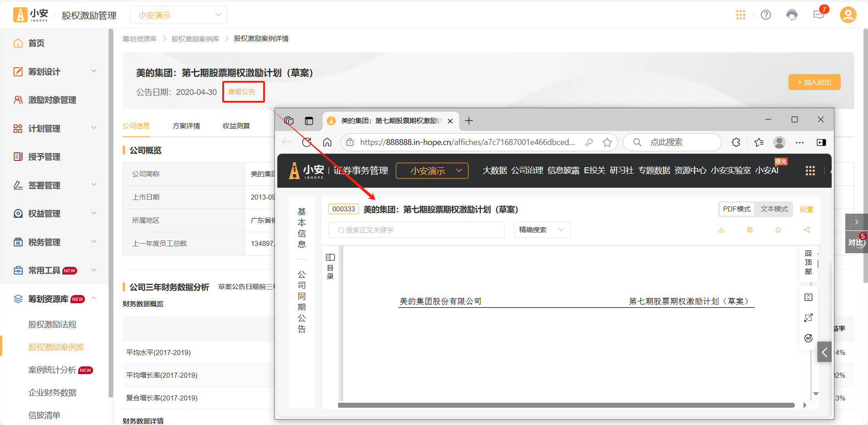Expand 筹划设计 sidebar menu
Screen dimensions: 868x425
[x=55, y=72]
